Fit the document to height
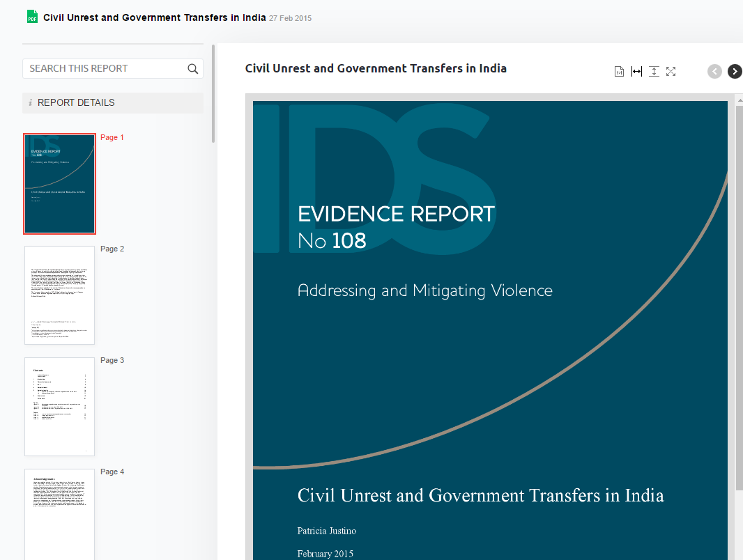The width and height of the screenshot is (743, 560). (654, 72)
